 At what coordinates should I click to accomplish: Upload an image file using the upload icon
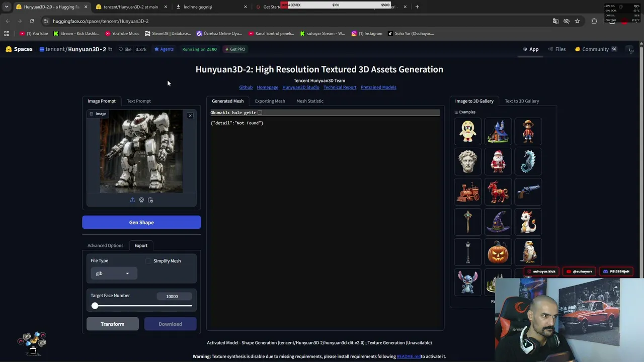(132, 200)
